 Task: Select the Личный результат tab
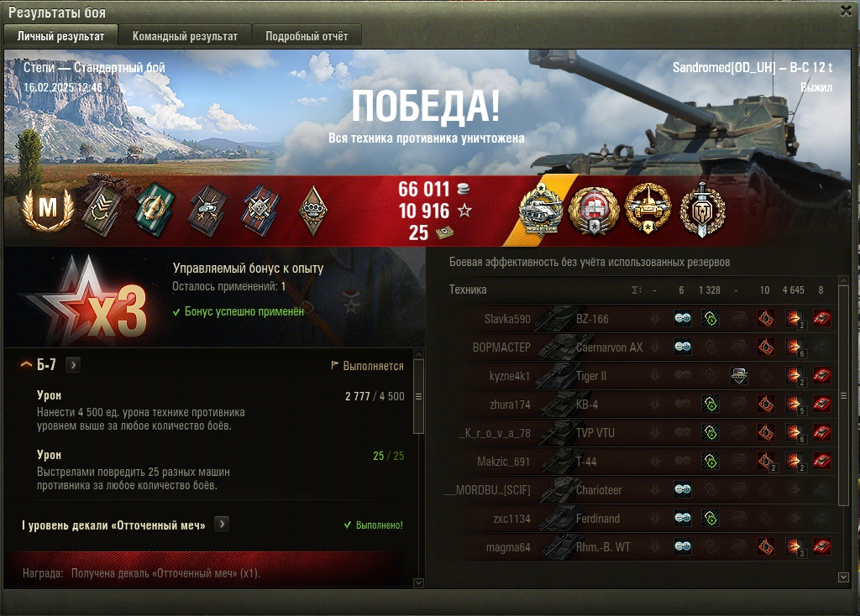point(60,36)
